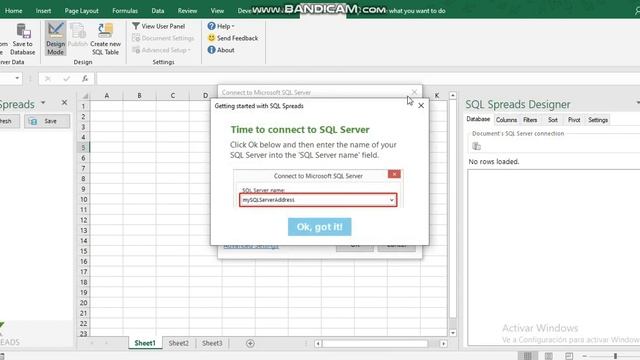Toggle Design Mode in ribbon
This screenshot has width=640, height=360.
coord(56,39)
